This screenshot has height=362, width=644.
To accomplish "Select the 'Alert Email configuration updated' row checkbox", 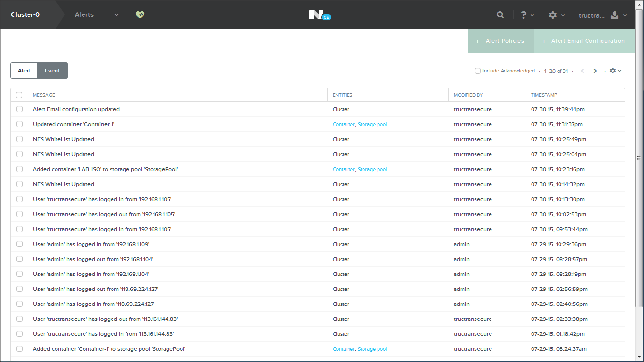I will (19, 109).
